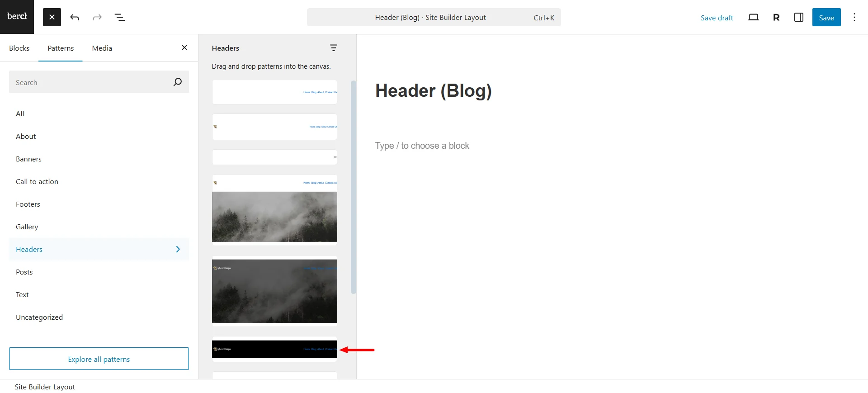The height and width of the screenshot is (393, 868).
Task: Toggle the settings sidebar panel icon
Action: pos(799,17)
